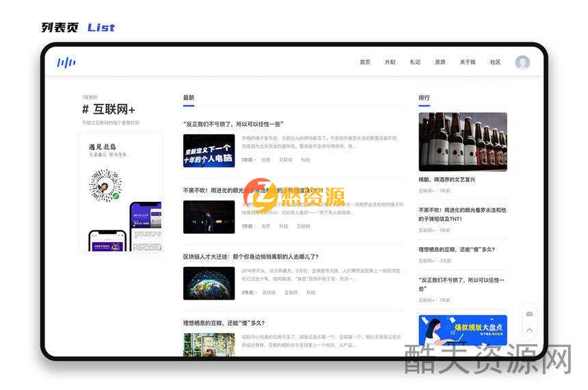Click the 区块链 tag under third article
Screen dimensions: 588x390
click(269, 292)
